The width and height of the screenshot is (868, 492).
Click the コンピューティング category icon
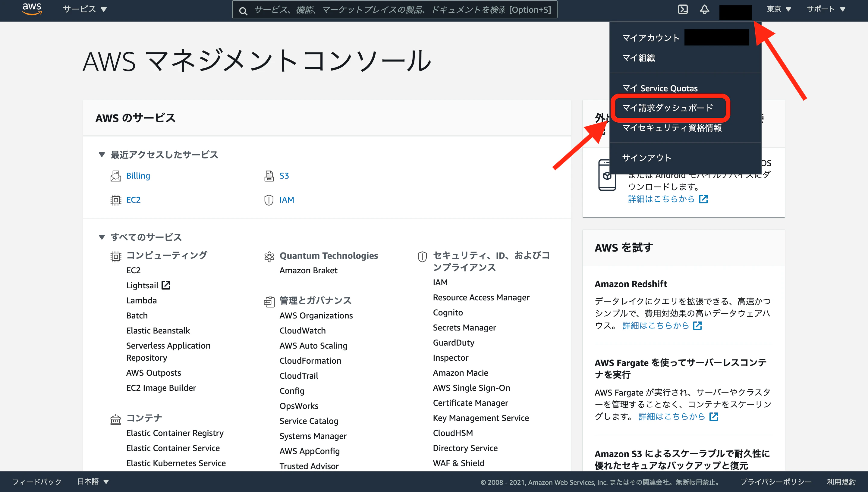116,257
